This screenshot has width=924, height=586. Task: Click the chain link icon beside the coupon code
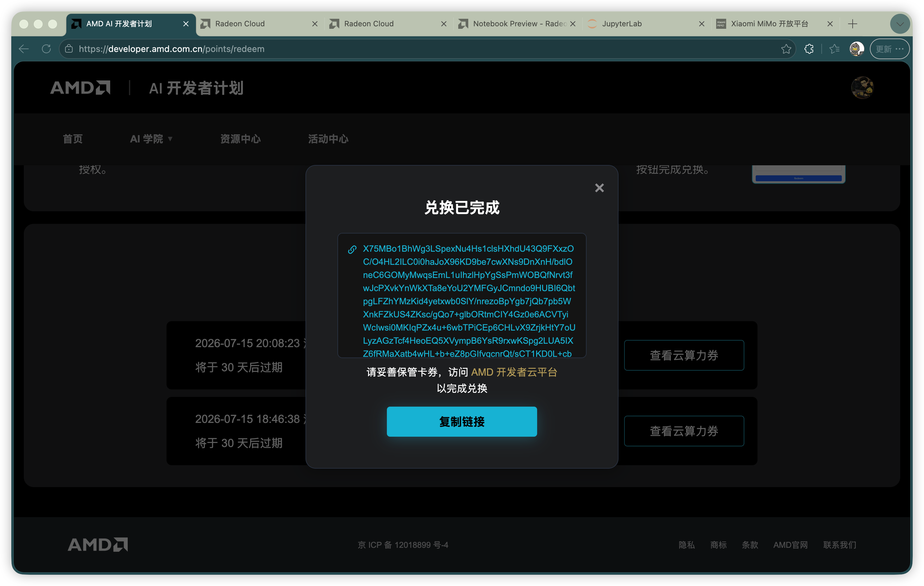[x=352, y=249]
